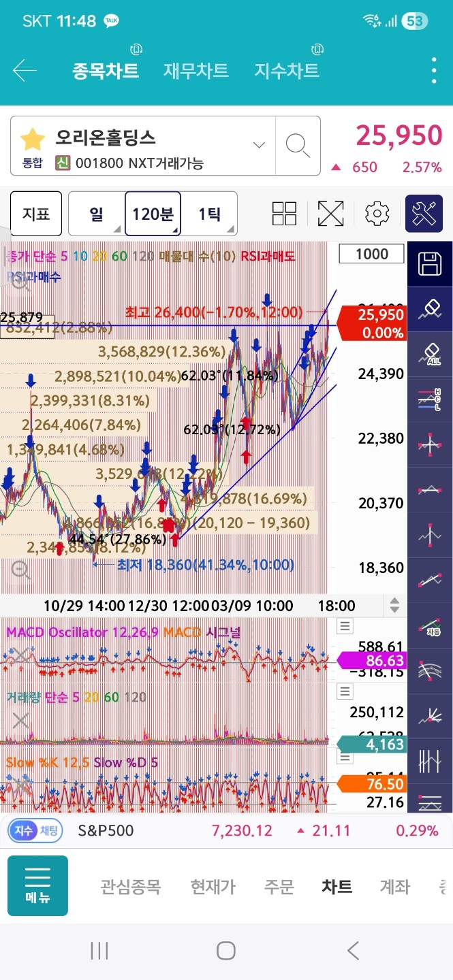453x980 pixels.
Task: Go to 계좌 account tab
Action: click(395, 886)
